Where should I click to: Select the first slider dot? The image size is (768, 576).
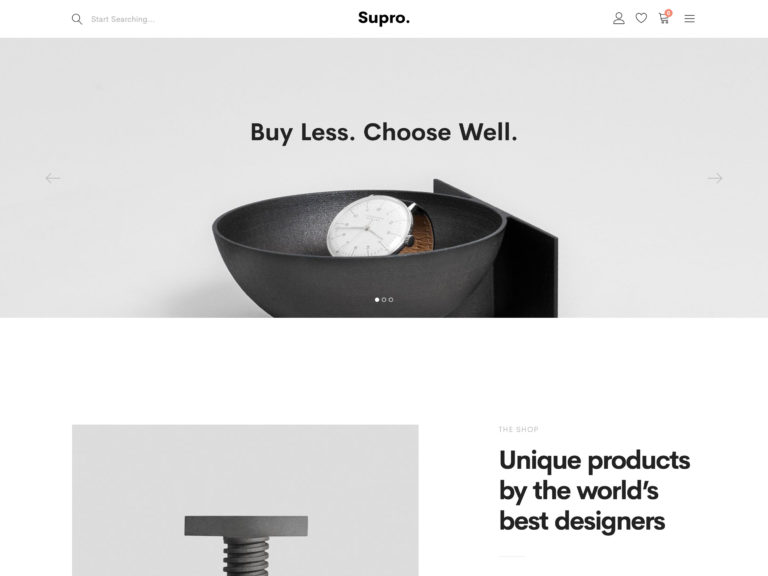377,300
